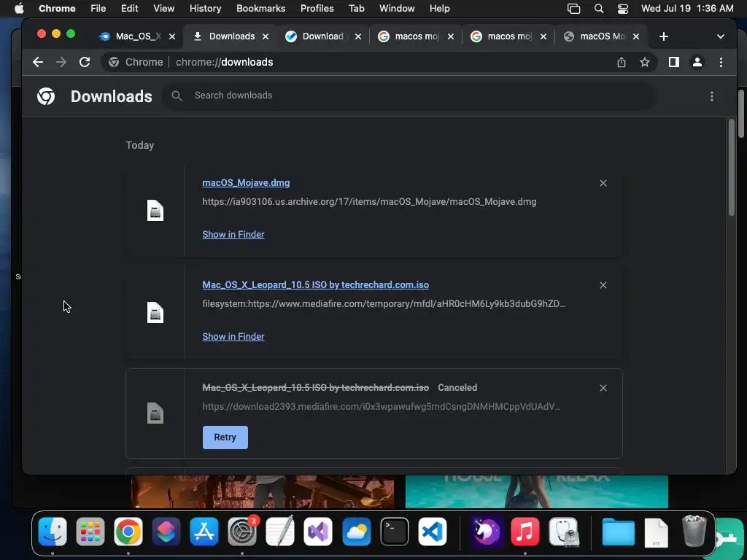747x560 pixels.
Task: Open the macOS_Mojave.dmg file link
Action: 246,183
